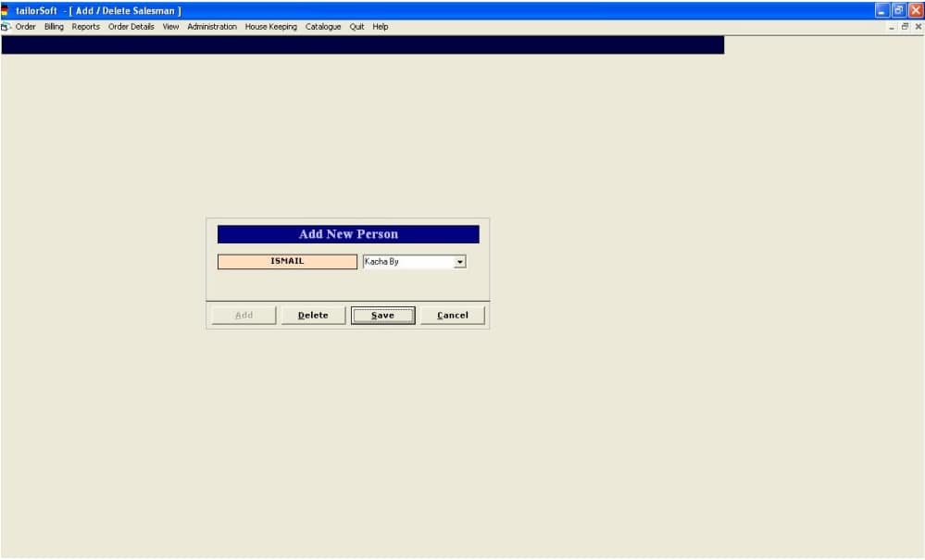Viewport: 925px width, 560px height.
Task: Restore down the inner Salesman child window
Action: tap(906, 27)
